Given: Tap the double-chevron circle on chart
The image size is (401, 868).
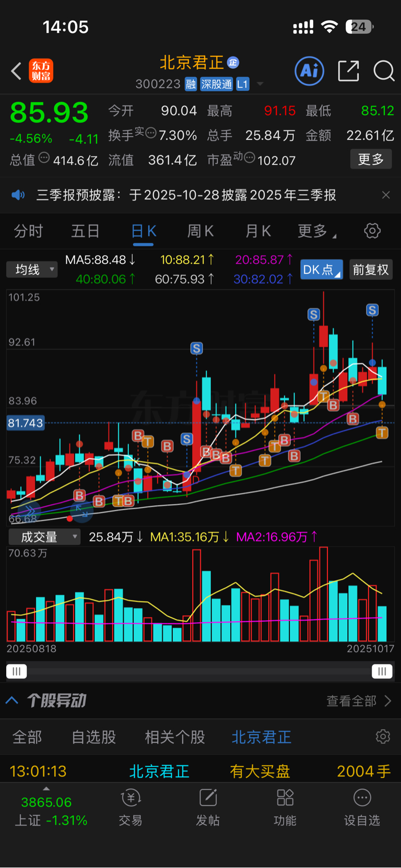Looking at the screenshot, I should 29,510.
